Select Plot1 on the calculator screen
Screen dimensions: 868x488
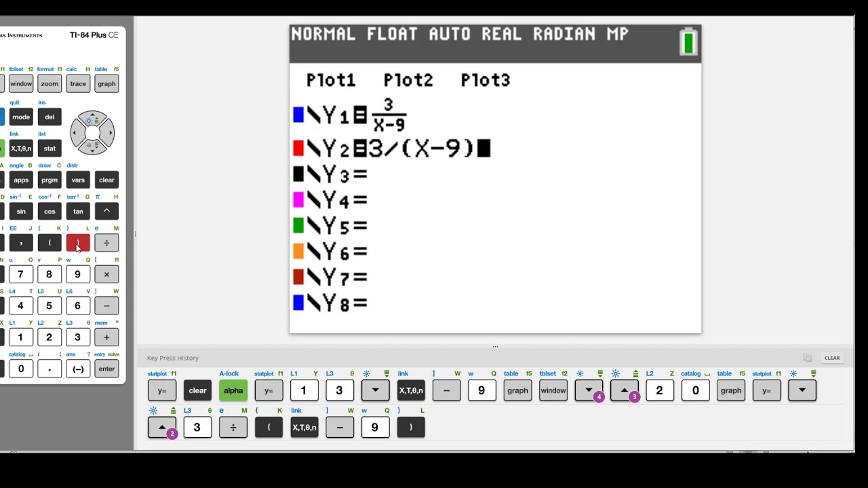331,81
